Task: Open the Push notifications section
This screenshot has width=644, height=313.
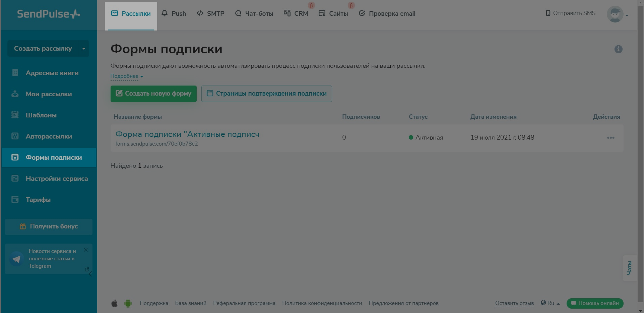Action: tap(174, 13)
